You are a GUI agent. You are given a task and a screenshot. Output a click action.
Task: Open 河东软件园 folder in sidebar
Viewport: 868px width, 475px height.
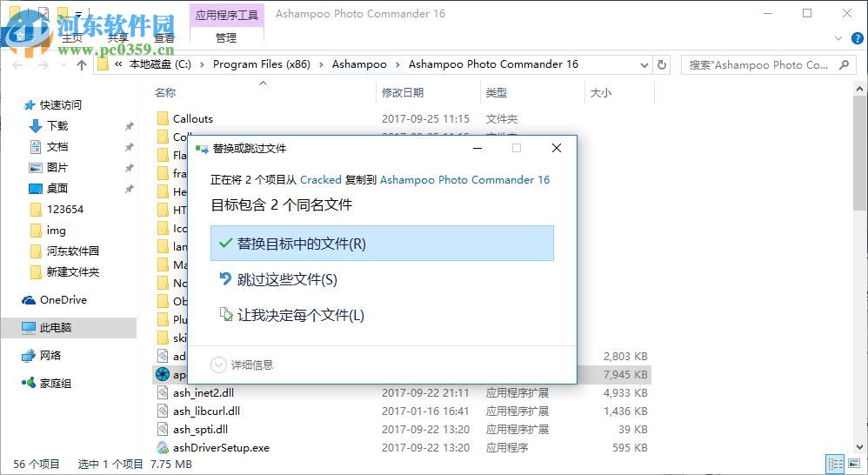pyautogui.click(x=72, y=251)
